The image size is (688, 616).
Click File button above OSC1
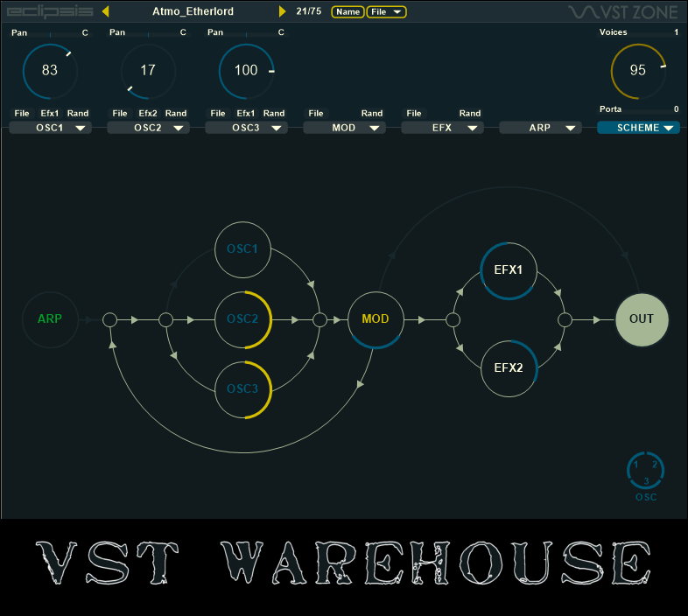coord(22,114)
